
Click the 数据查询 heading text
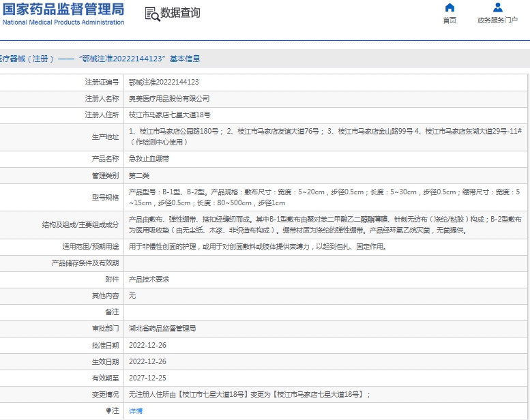tap(180, 13)
